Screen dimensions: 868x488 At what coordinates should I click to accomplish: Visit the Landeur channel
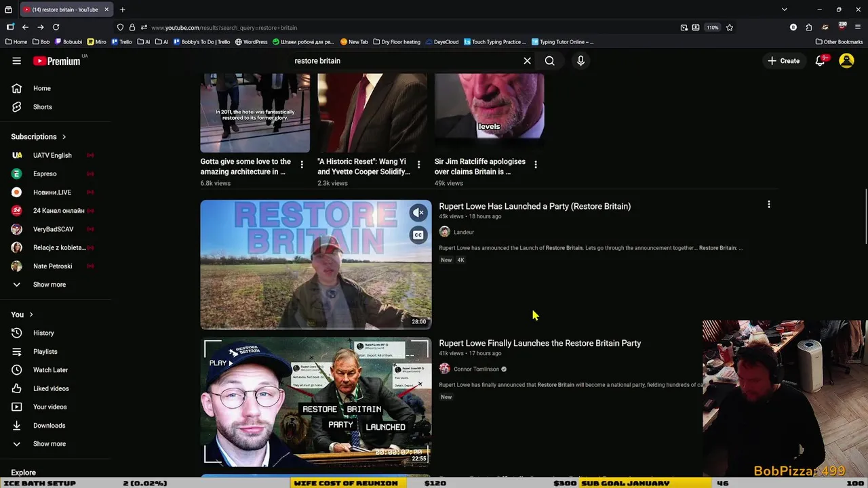464,232
